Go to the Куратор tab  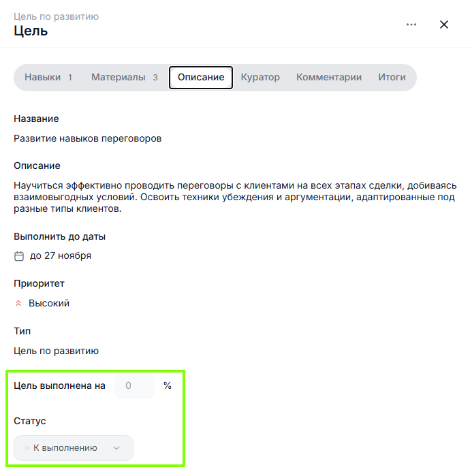tap(260, 78)
